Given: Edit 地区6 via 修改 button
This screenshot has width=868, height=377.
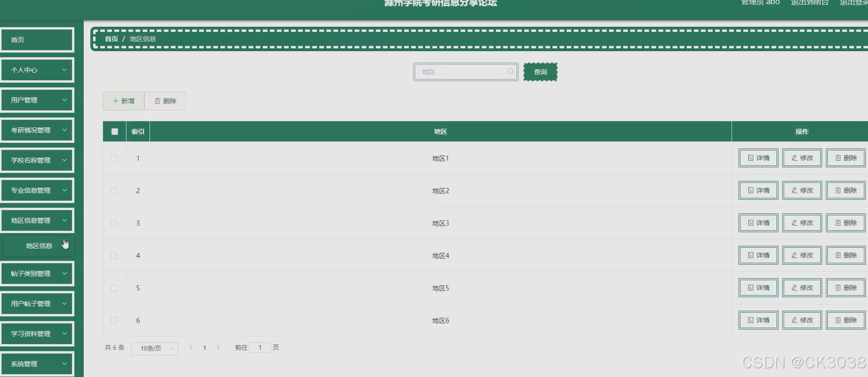Looking at the screenshot, I should click(802, 320).
